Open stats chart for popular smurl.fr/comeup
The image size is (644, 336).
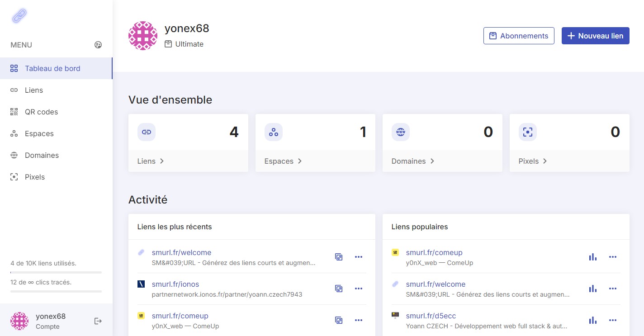[592, 257]
